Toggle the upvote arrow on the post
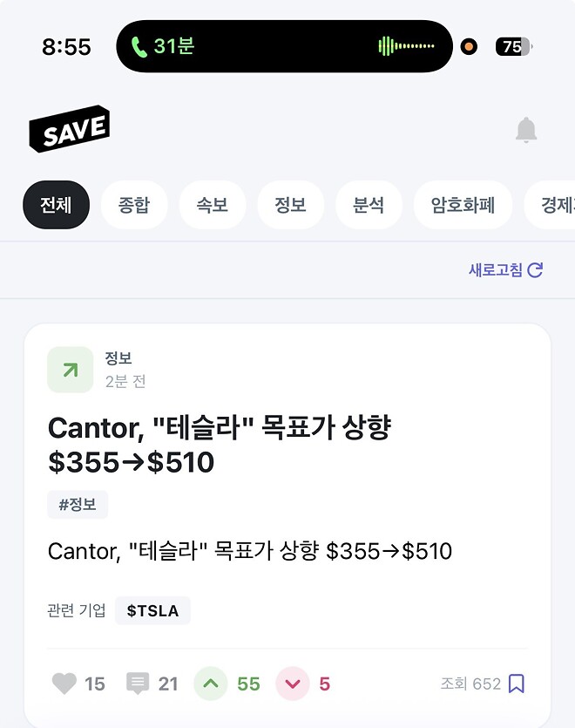The height and width of the screenshot is (728, 575). coord(210,684)
